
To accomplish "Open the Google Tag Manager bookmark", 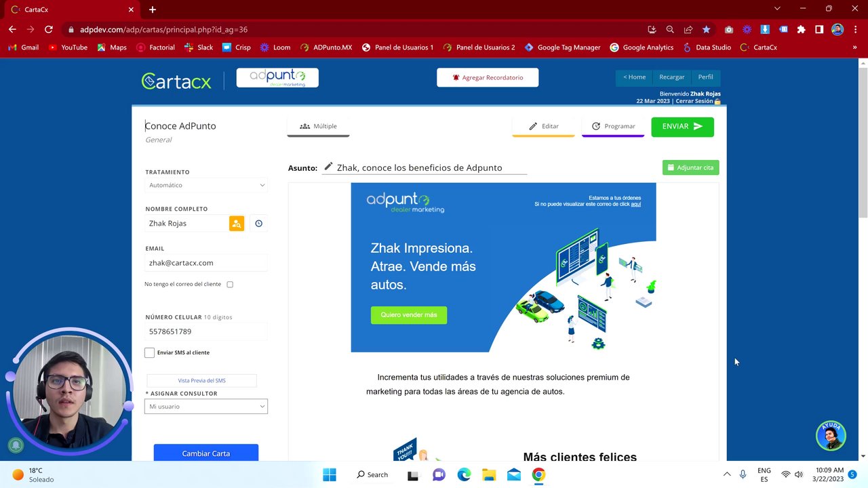I will tap(562, 47).
